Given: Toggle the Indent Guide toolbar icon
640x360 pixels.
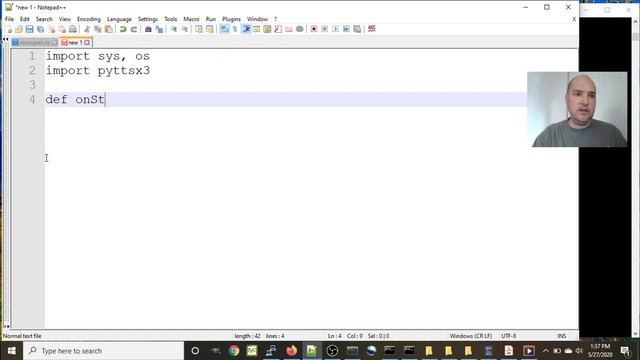Looking at the screenshot, I should pyautogui.click(x=246, y=29).
